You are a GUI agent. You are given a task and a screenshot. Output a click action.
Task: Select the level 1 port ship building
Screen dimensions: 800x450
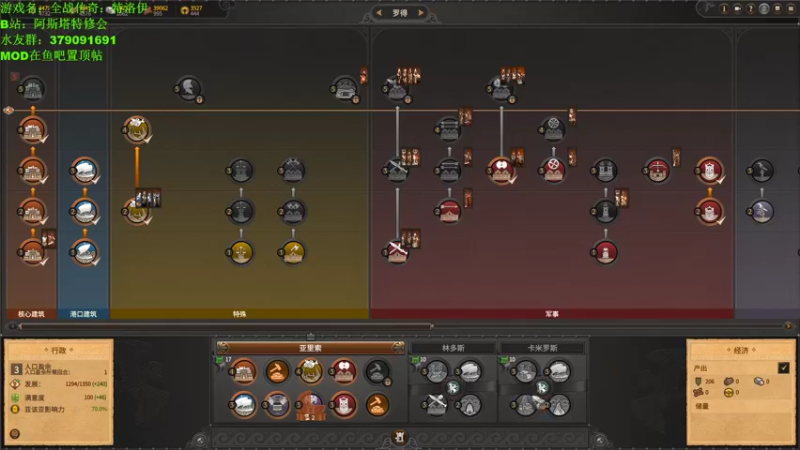click(85, 252)
